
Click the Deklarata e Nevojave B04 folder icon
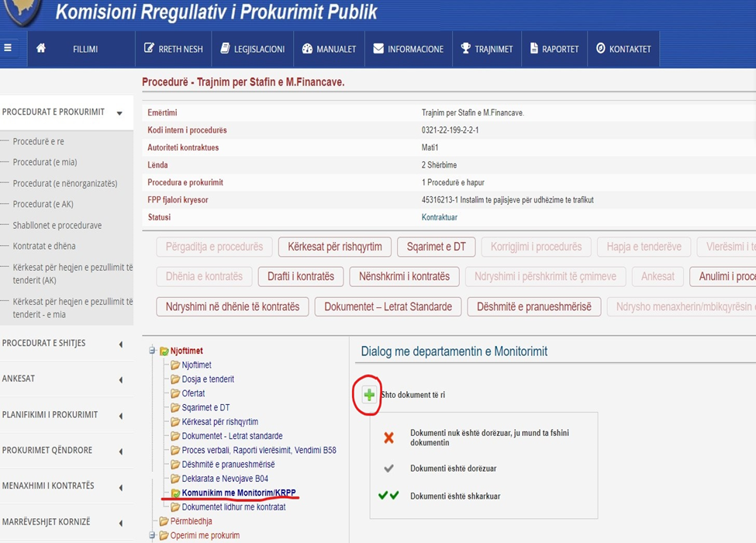tap(175, 479)
